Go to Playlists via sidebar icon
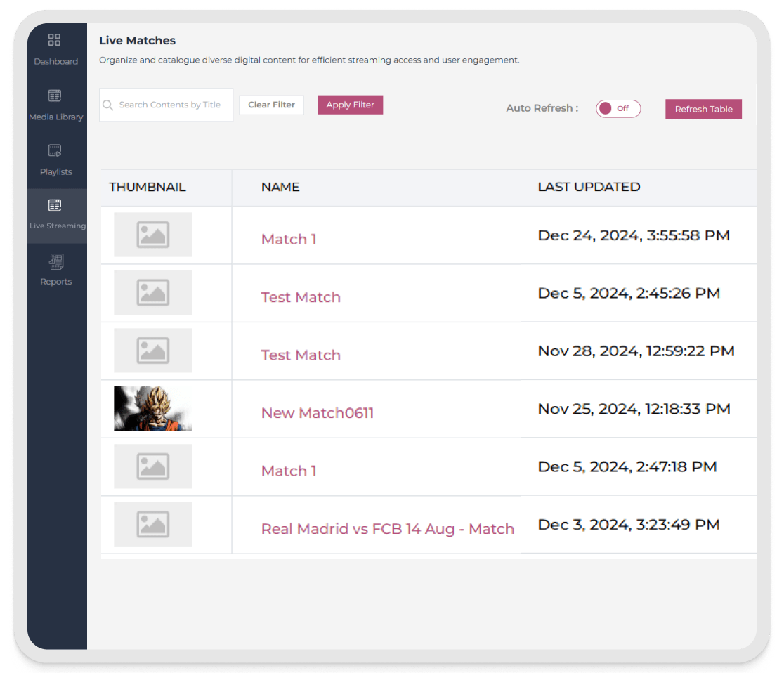784x673 pixels. tap(55, 150)
